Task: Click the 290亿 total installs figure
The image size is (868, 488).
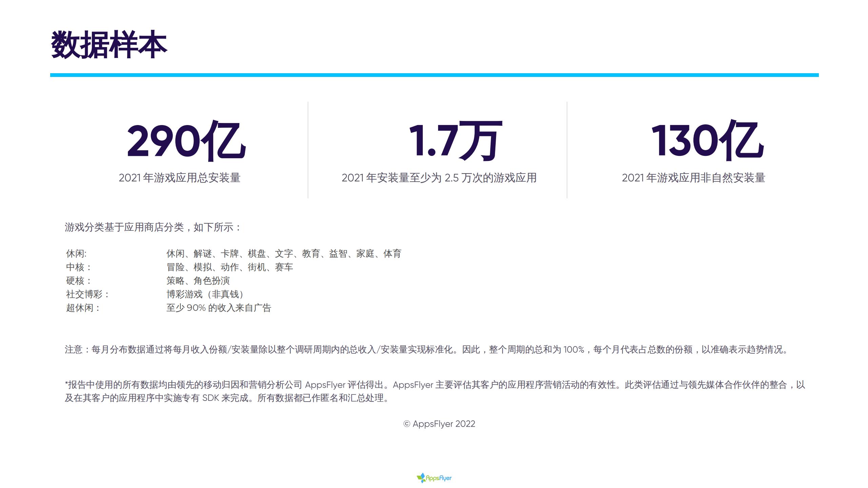Action: pos(186,141)
